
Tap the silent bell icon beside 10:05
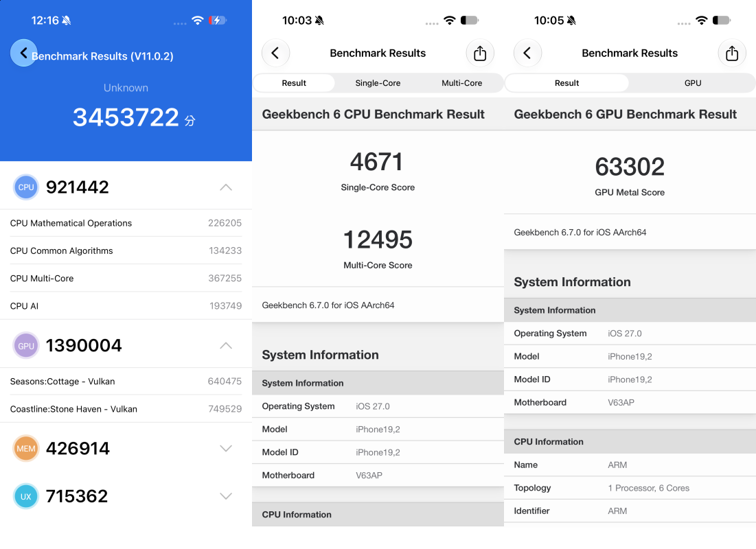pyautogui.click(x=571, y=20)
